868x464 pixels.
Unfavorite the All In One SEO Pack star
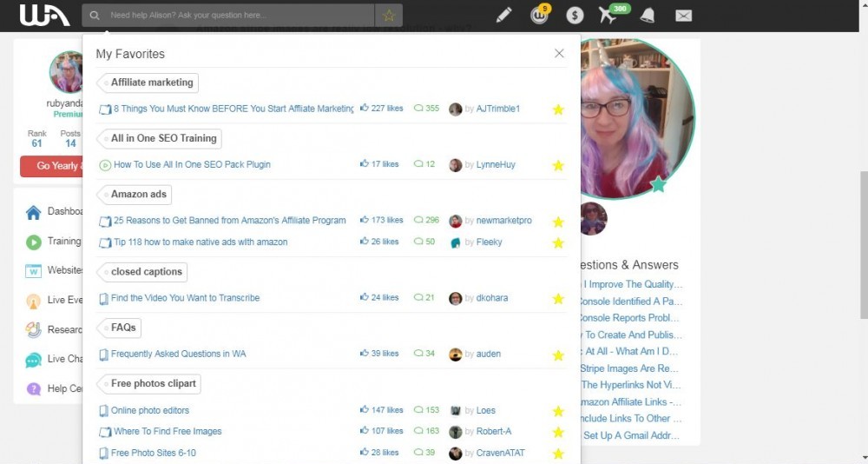[558, 165]
